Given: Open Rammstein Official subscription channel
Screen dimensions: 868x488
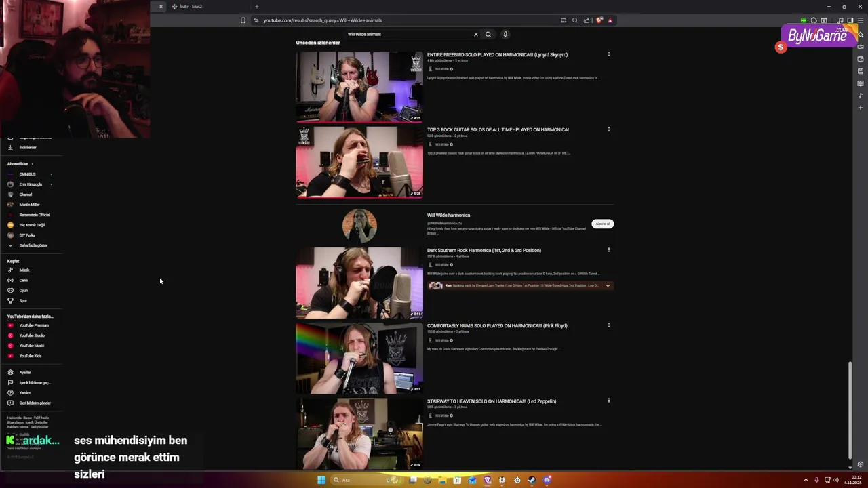Looking at the screenshot, I should click(x=34, y=215).
